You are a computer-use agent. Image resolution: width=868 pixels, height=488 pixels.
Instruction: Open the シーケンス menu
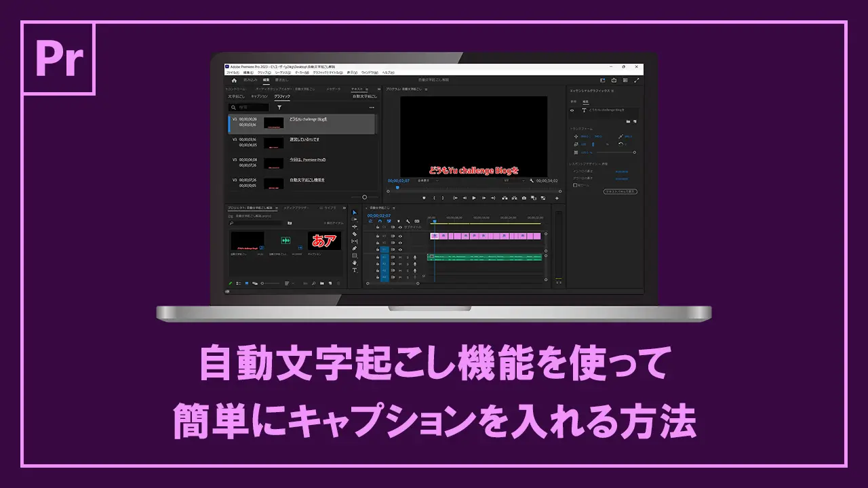tap(283, 73)
